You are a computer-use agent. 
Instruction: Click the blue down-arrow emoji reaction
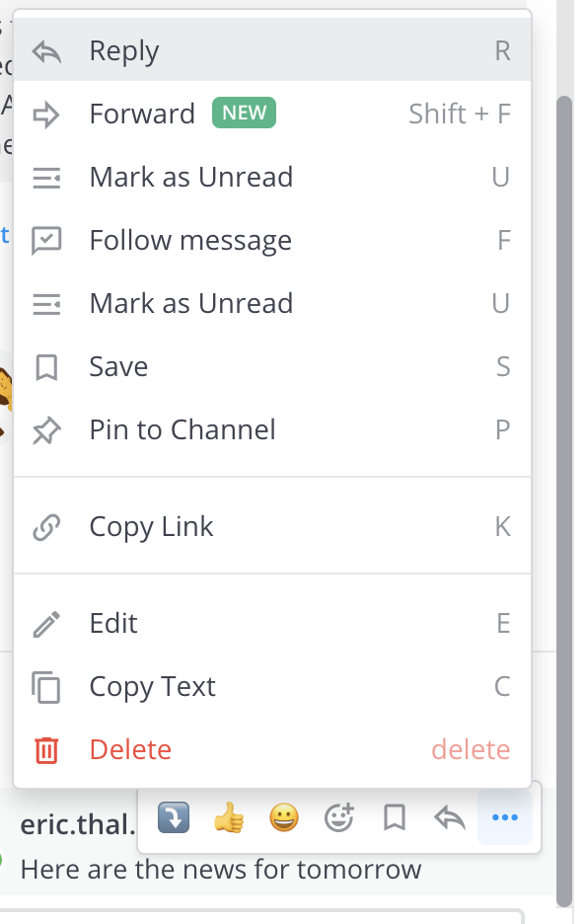174,817
